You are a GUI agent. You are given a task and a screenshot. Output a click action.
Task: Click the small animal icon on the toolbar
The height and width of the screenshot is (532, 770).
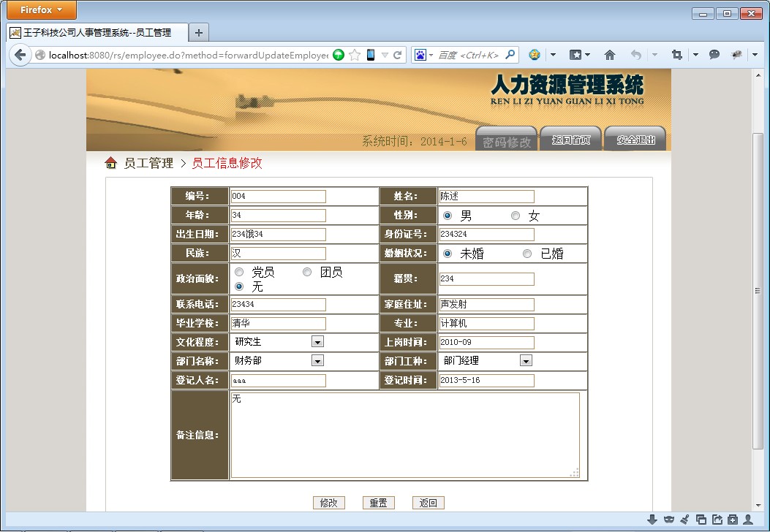(736, 55)
